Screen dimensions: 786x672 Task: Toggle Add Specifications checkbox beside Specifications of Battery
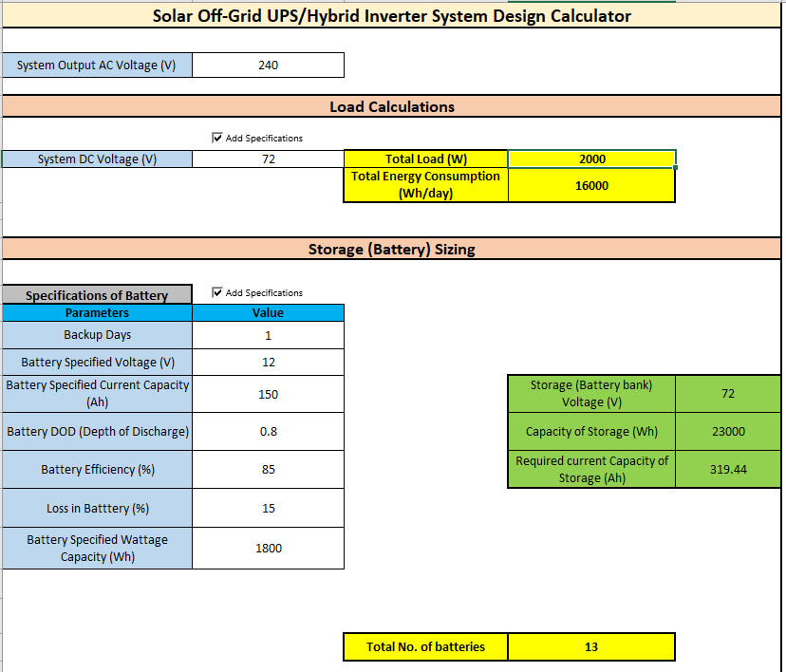click(x=217, y=293)
